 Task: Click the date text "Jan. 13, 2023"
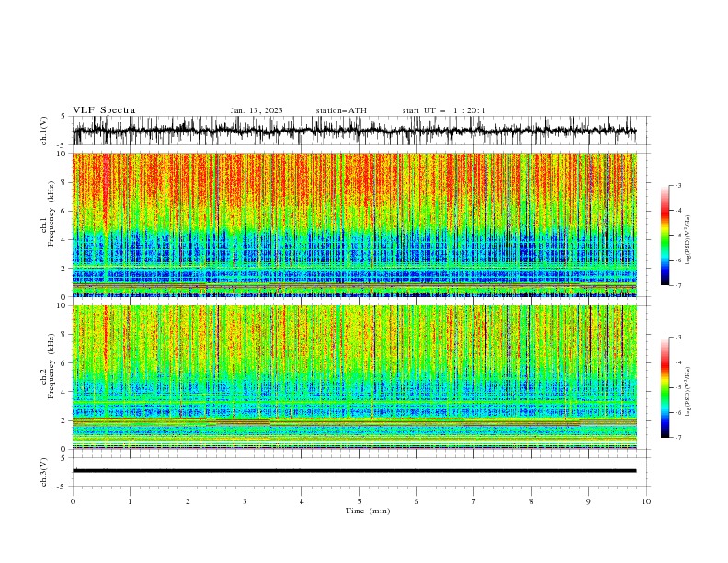256,110
